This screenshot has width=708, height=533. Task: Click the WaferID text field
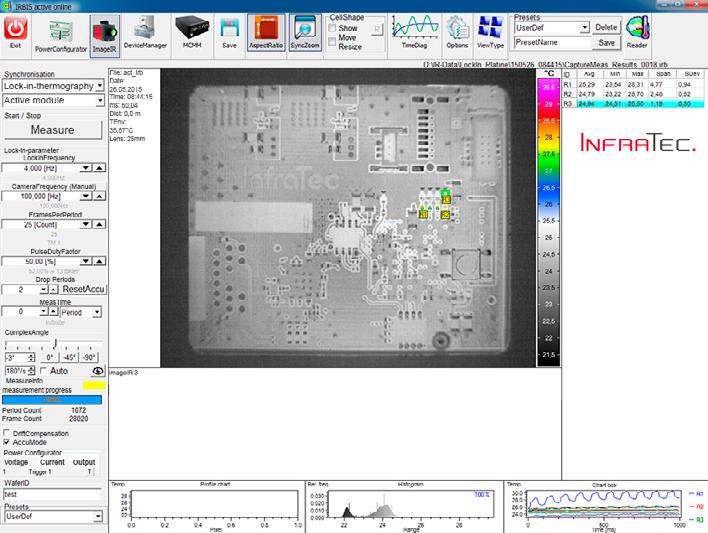coord(52,494)
